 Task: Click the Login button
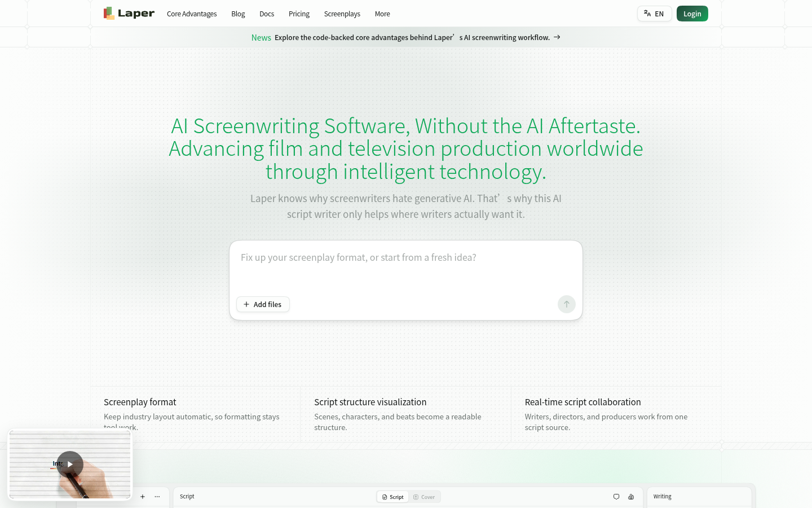coord(692,14)
